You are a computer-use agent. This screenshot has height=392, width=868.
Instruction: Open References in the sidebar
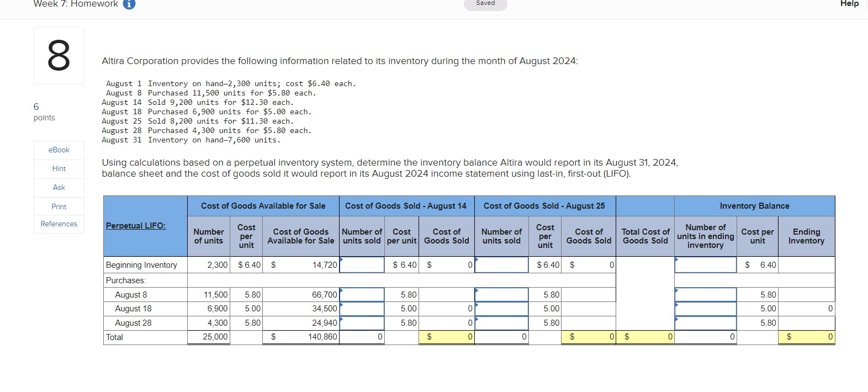pos(59,224)
